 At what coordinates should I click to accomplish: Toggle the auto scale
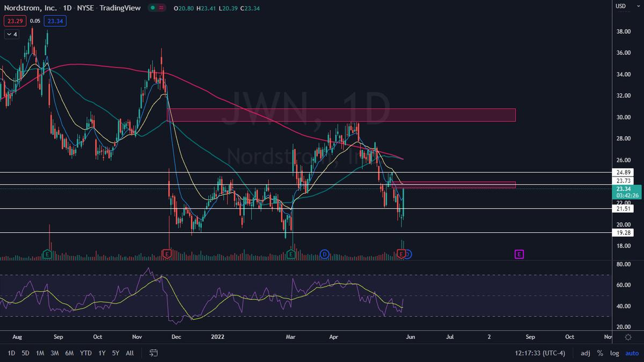point(632,353)
